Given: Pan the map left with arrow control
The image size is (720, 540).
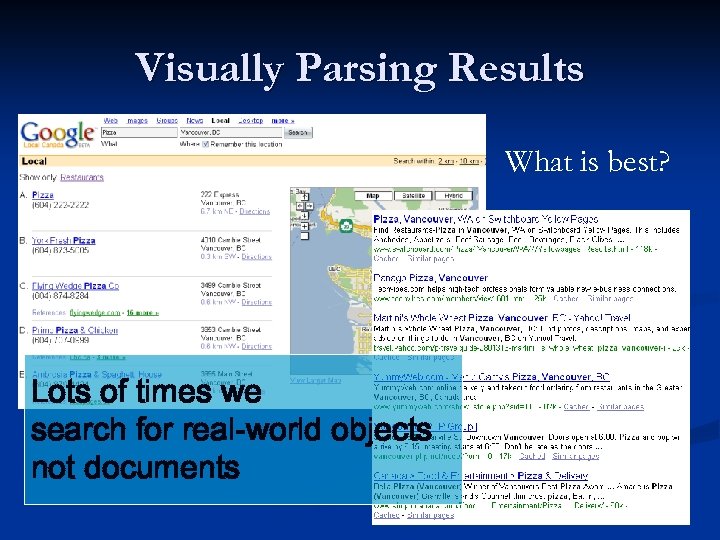Looking at the screenshot, I should point(299,206).
